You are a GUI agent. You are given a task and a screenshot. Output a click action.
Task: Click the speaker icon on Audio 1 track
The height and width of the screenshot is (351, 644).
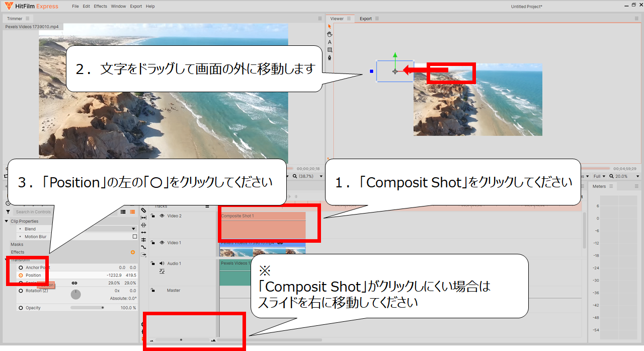[x=162, y=263]
